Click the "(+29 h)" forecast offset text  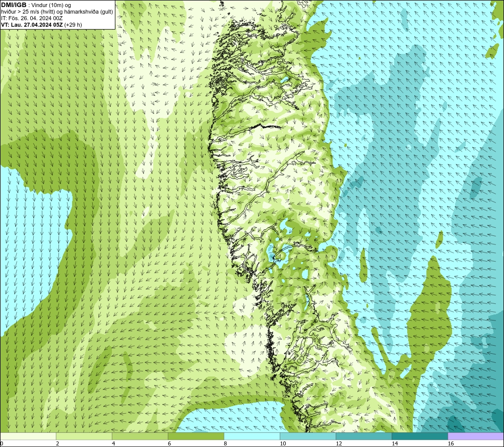(x=73, y=25)
